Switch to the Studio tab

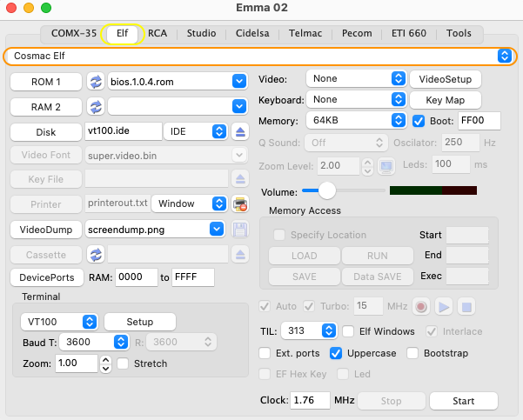(202, 33)
